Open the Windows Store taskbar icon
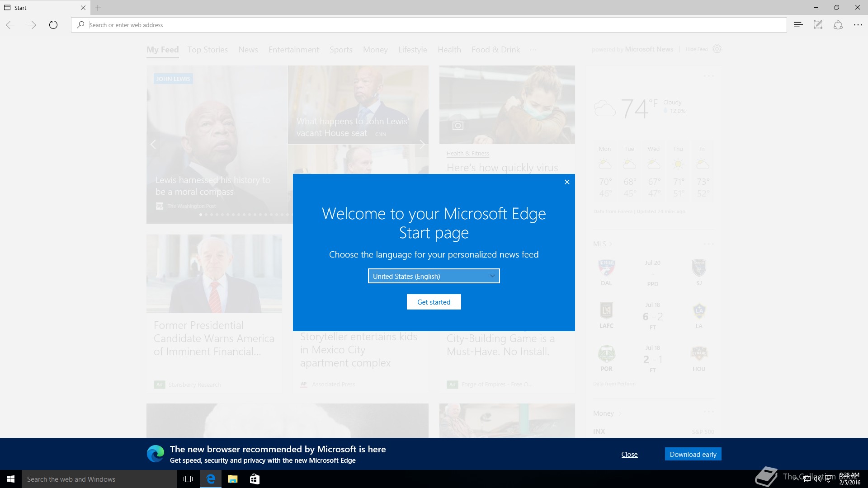Viewport: 868px width, 488px height. [255, 479]
